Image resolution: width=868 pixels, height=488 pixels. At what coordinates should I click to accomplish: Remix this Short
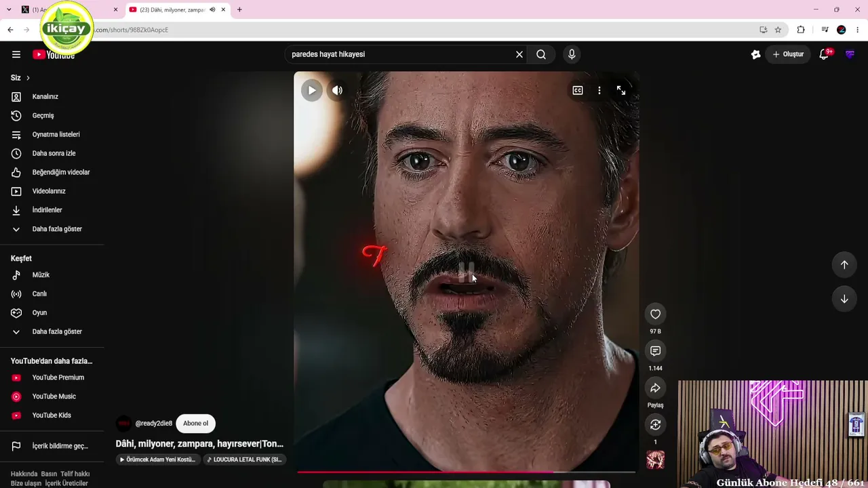coord(655,425)
